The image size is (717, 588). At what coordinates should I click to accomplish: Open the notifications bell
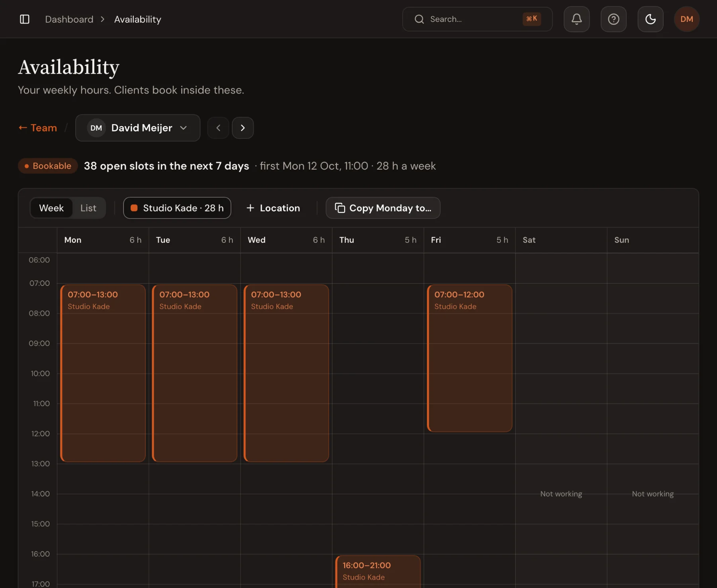576,19
